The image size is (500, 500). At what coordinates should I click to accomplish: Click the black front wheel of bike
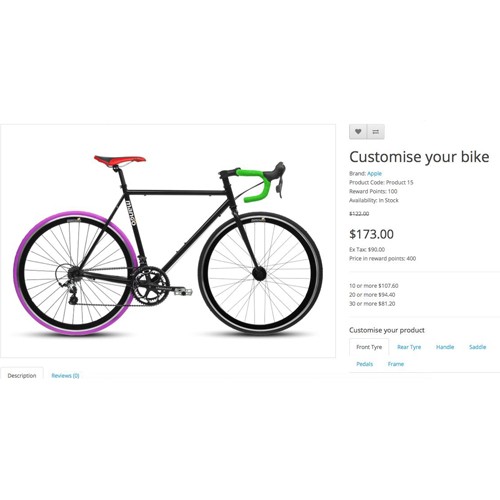[x=260, y=273]
